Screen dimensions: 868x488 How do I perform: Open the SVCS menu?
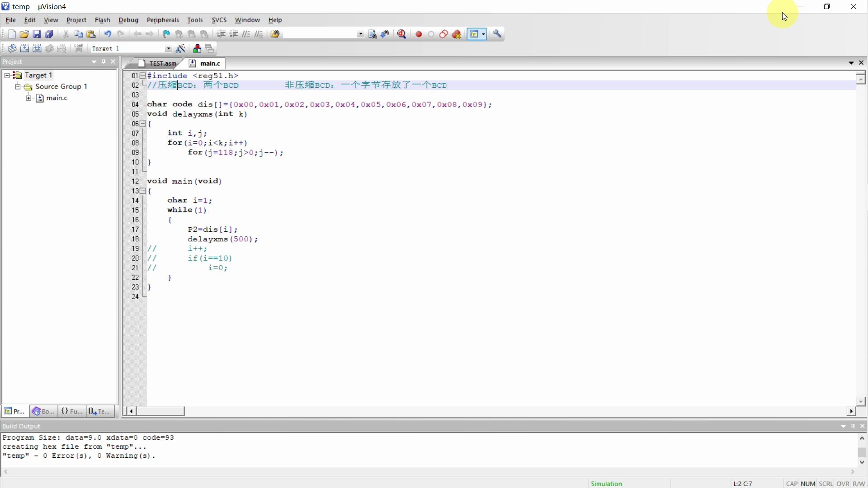click(x=219, y=20)
